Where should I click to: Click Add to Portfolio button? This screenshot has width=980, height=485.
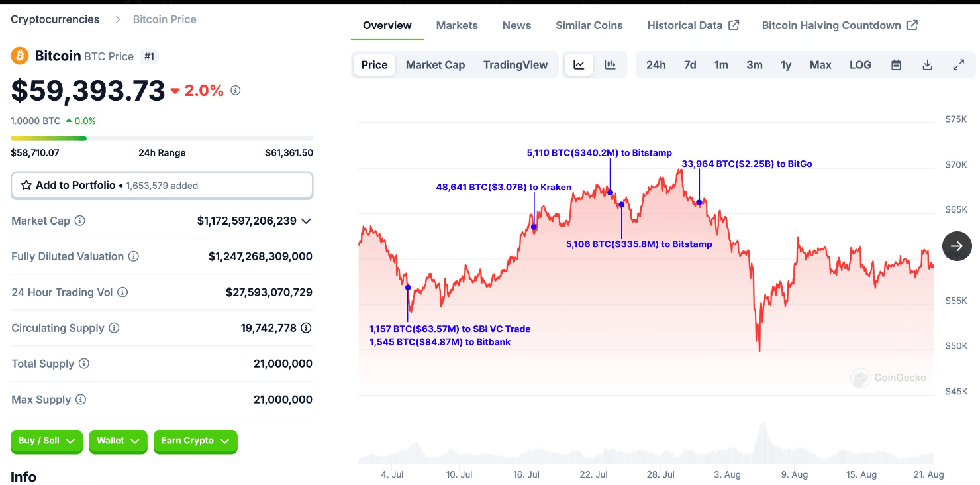162,186
